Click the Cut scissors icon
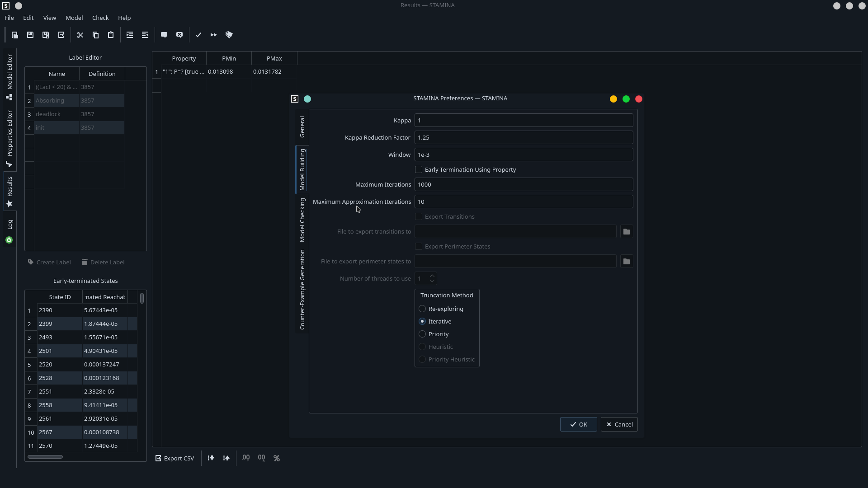 point(80,35)
